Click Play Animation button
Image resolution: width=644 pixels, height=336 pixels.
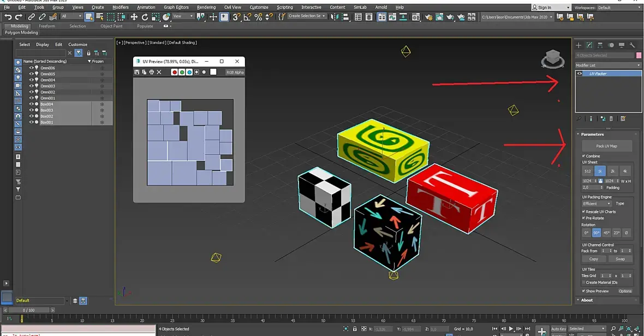[511, 329]
